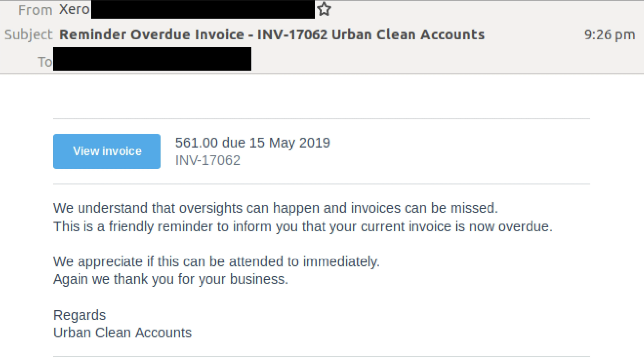644x362 pixels.
Task: Click the 561.00 due 15 May 2019 text
Action: click(253, 143)
